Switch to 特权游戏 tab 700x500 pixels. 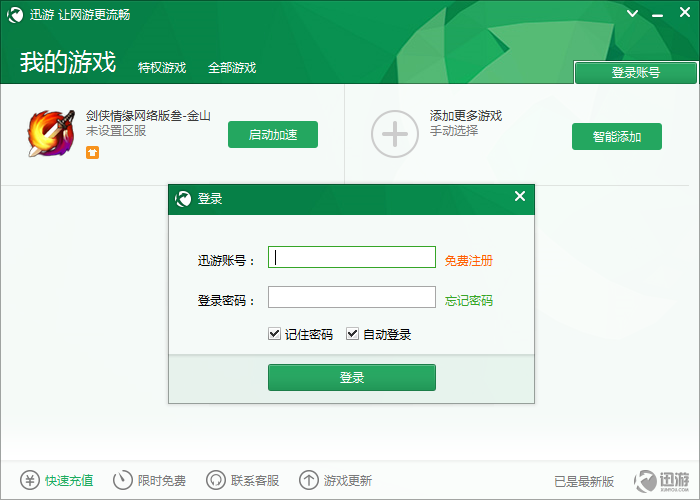pyautogui.click(x=162, y=68)
